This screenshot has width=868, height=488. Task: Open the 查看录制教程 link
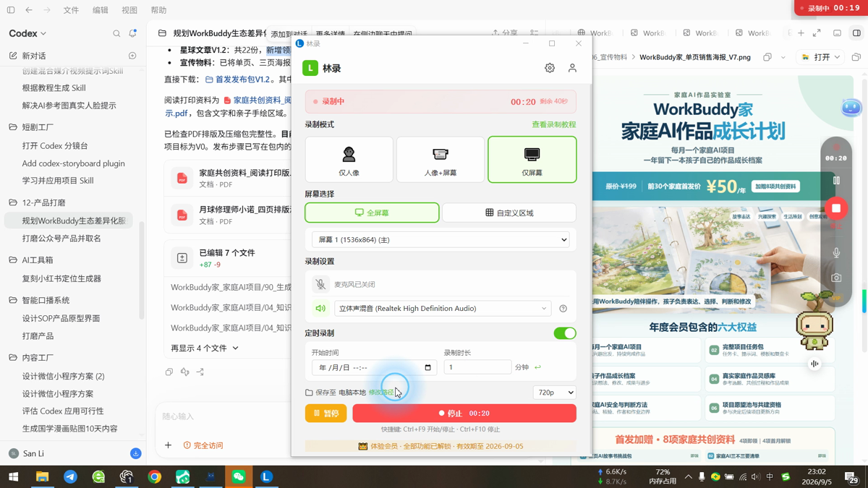[x=554, y=124]
